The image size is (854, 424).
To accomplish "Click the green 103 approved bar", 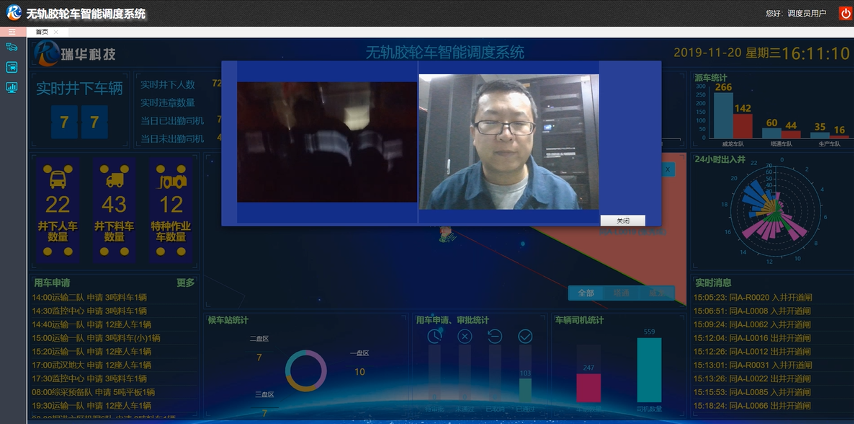I will click(525, 390).
